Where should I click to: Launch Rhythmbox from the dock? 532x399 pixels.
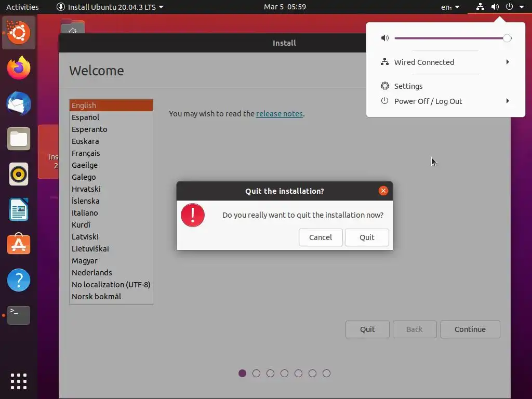[19, 174]
